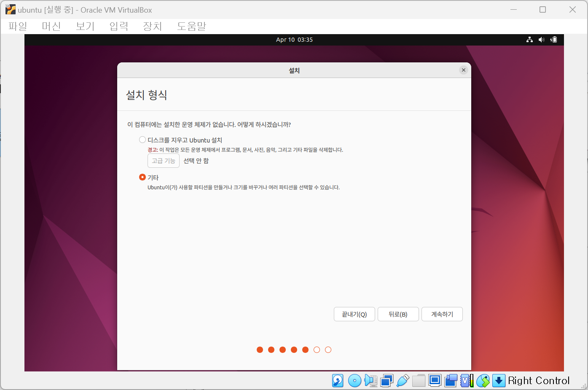
Task: Close the 설치 installer dialog
Action: pyautogui.click(x=464, y=70)
